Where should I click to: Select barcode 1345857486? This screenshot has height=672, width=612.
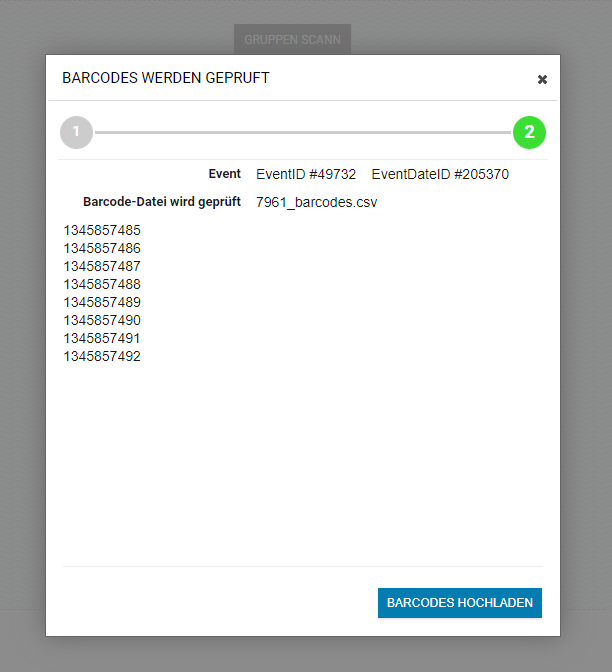(x=102, y=248)
